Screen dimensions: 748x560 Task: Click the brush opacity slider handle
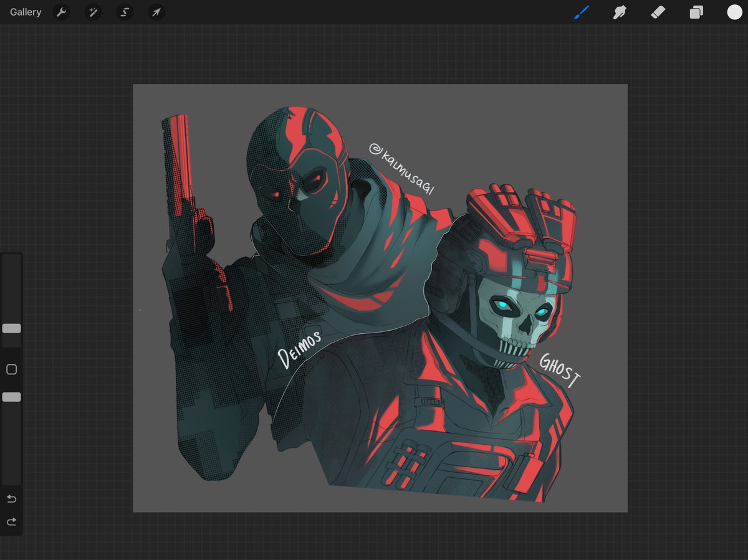coord(11,397)
